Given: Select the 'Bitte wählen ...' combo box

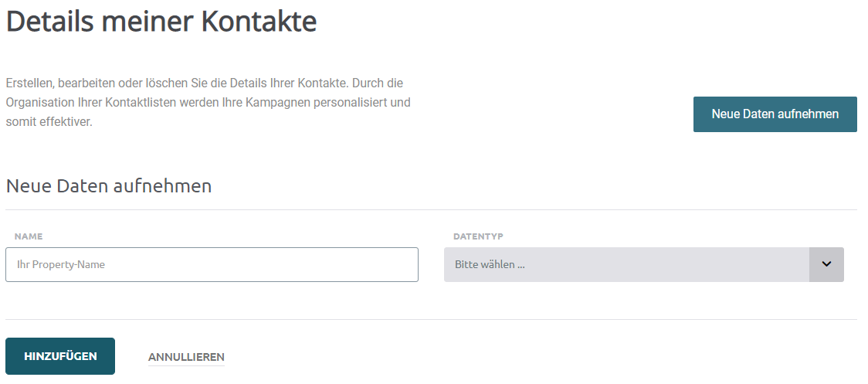Looking at the screenshot, I should 644,264.
